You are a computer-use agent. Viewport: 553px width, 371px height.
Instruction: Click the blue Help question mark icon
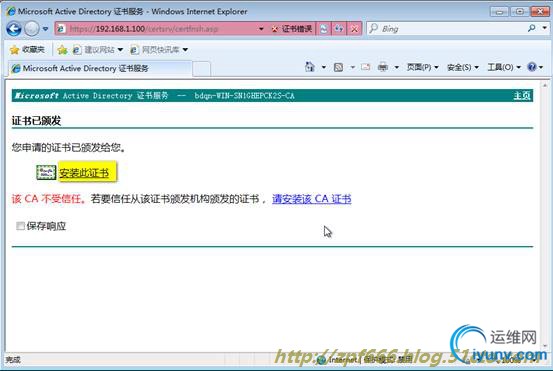[x=531, y=67]
